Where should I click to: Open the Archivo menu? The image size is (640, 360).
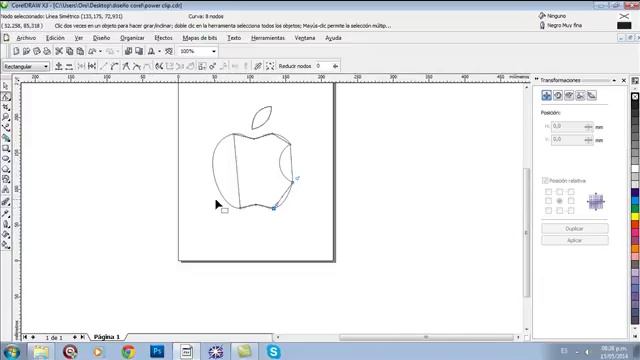(x=26, y=38)
